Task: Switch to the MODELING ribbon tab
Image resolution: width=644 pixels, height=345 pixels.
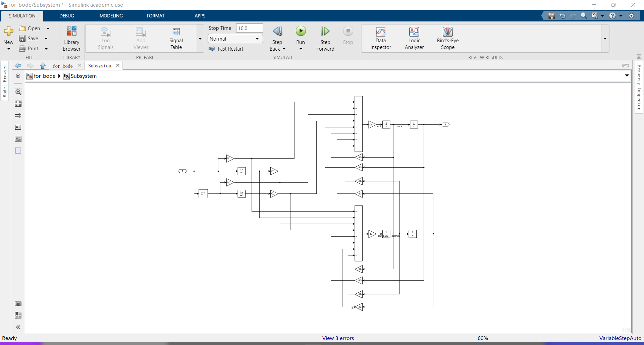Action: [x=111, y=16]
